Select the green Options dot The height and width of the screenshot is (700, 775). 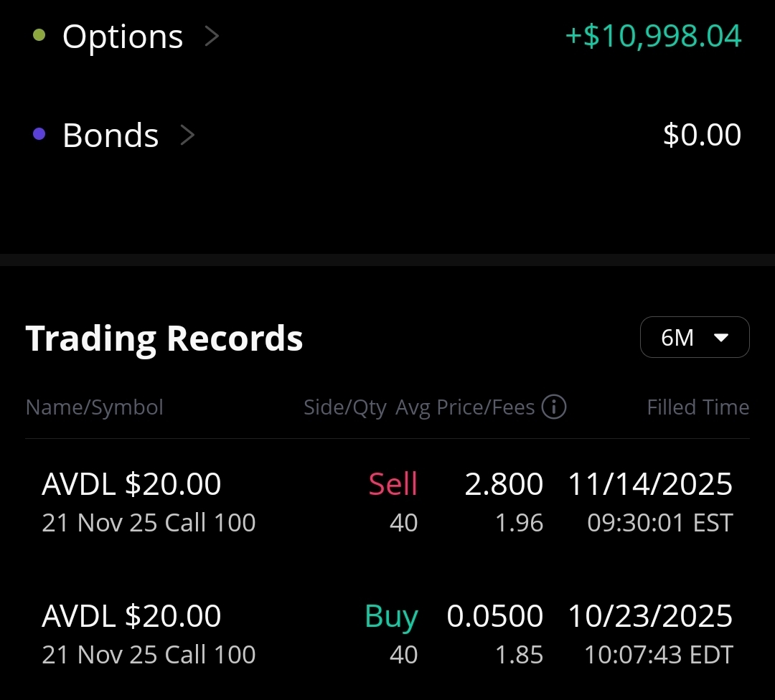click(x=39, y=36)
